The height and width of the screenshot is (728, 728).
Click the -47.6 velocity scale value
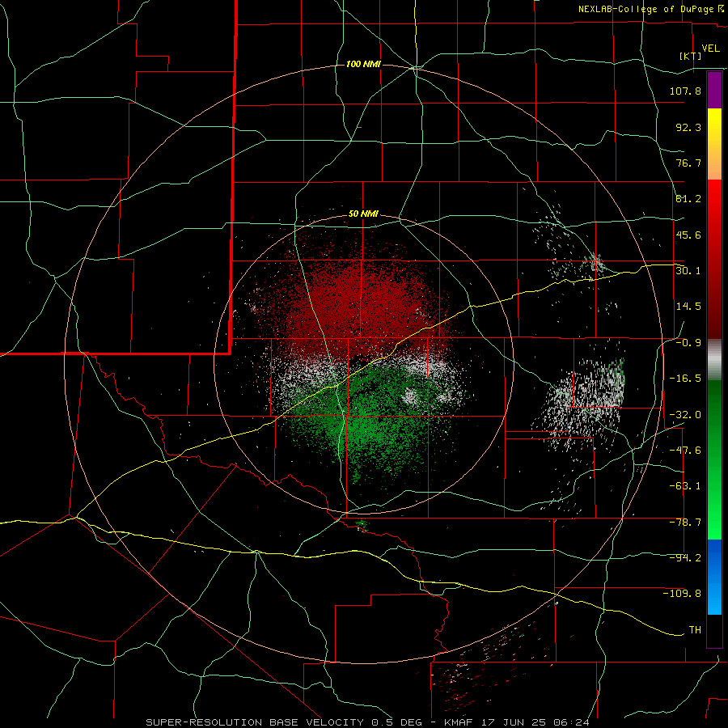coord(685,451)
